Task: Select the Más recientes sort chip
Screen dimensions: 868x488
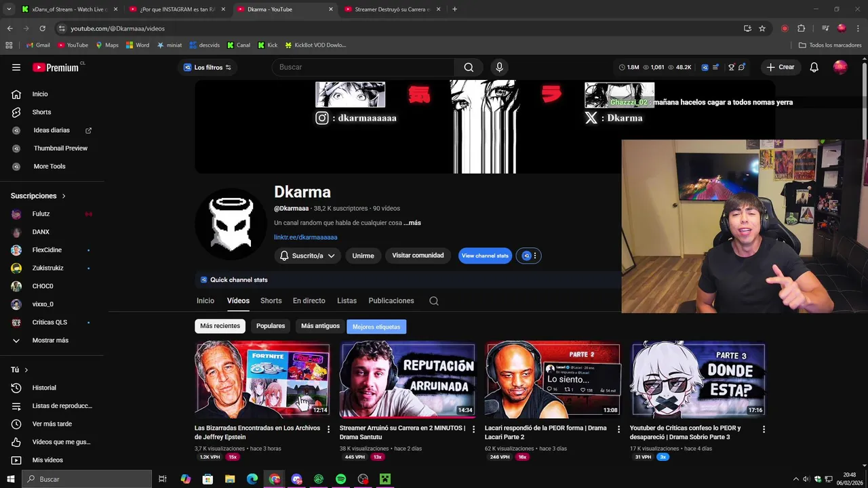Action: tap(220, 326)
